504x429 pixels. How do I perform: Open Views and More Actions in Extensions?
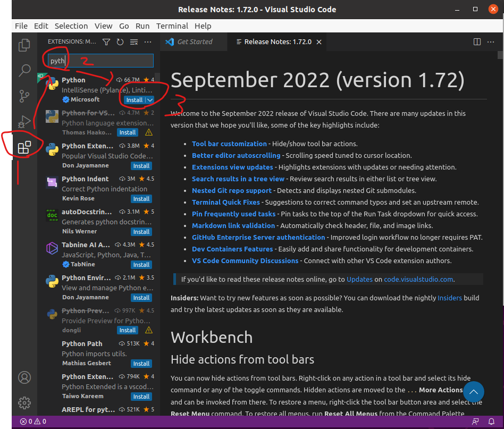pos(148,42)
